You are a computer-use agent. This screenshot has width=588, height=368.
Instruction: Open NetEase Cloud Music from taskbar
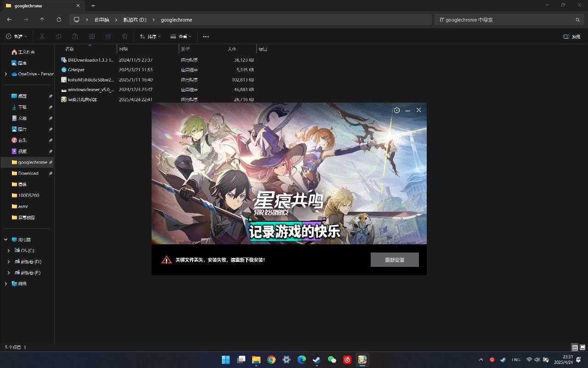point(347,360)
